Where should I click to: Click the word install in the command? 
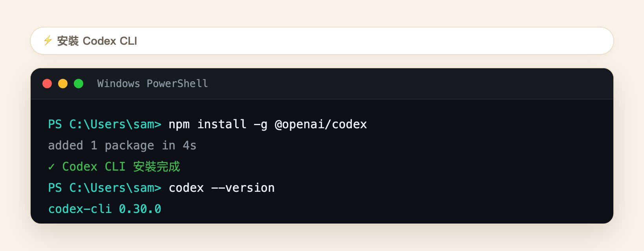tap(221, 124)
